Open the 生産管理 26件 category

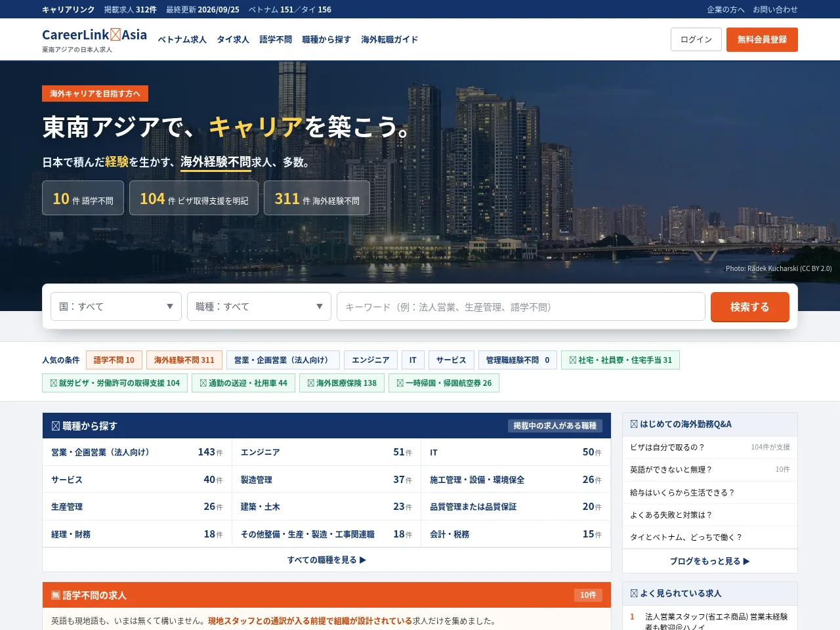point(137,507)
